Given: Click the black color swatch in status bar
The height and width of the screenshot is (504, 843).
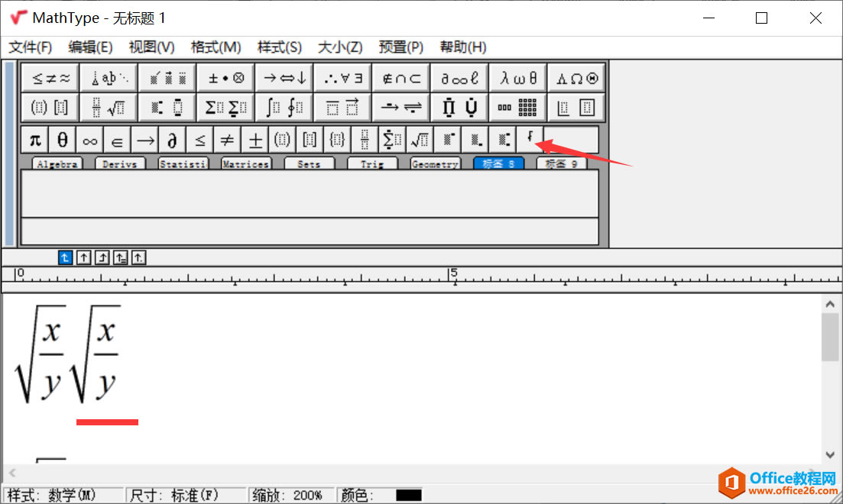Looking at the screenshot, I should tap(407, 494).
